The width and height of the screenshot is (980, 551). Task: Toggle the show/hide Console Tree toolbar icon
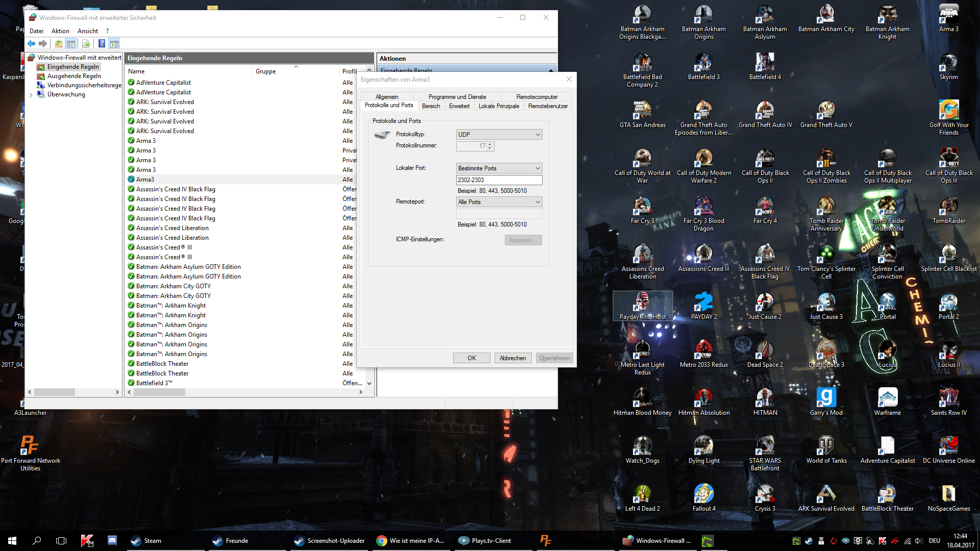(71, 44)
